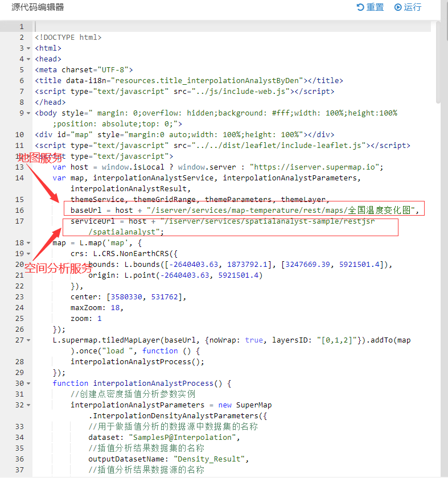The width and height of the screenshot is (448, 478).
Task: Click the dataset "SamplesP@Interpolation" line
Action: 164,438
